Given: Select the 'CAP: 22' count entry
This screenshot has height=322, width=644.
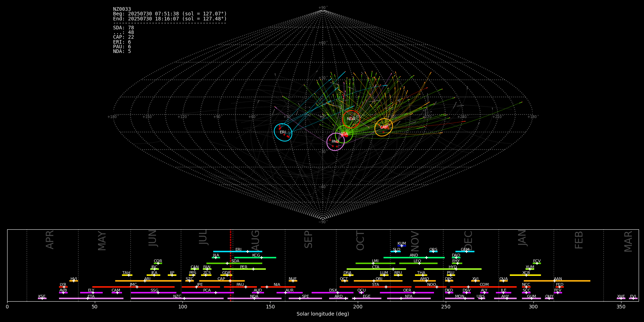Looking at the screenshot, I should 123,37.
